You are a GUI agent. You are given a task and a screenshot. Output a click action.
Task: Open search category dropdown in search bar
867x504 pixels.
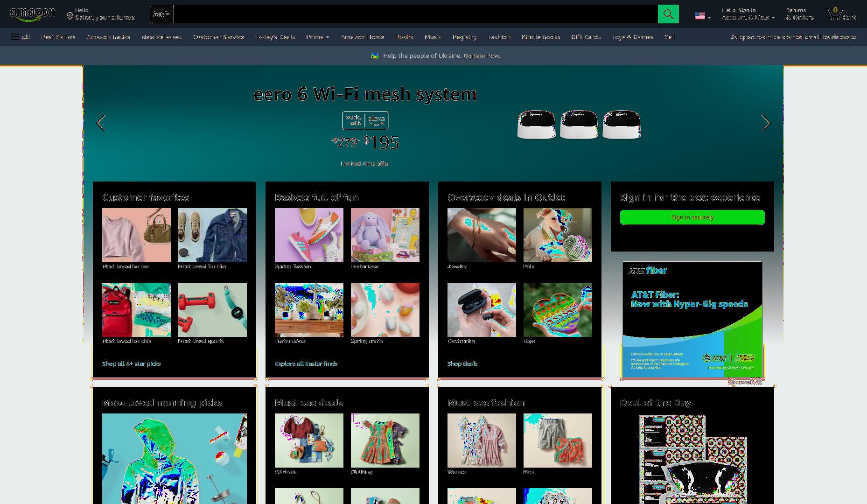(x=162, y=14)
